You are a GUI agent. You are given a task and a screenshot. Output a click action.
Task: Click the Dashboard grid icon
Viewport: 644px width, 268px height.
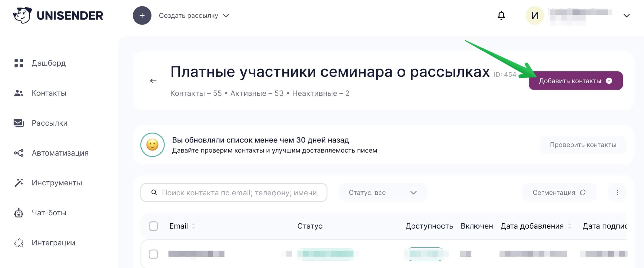[19, 63]
